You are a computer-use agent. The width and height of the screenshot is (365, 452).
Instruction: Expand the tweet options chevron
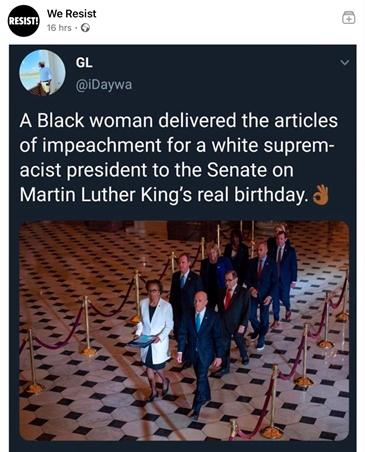345,62
